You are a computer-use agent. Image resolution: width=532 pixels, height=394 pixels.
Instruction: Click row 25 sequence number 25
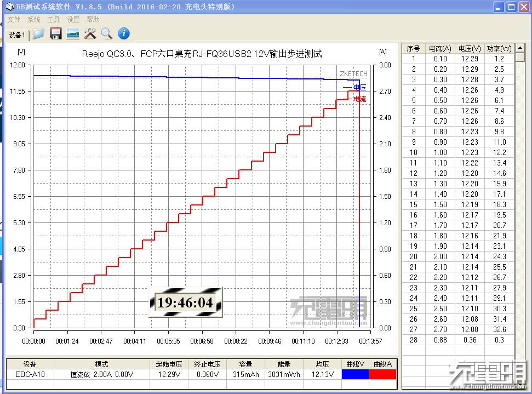click(x=413, y=309)
